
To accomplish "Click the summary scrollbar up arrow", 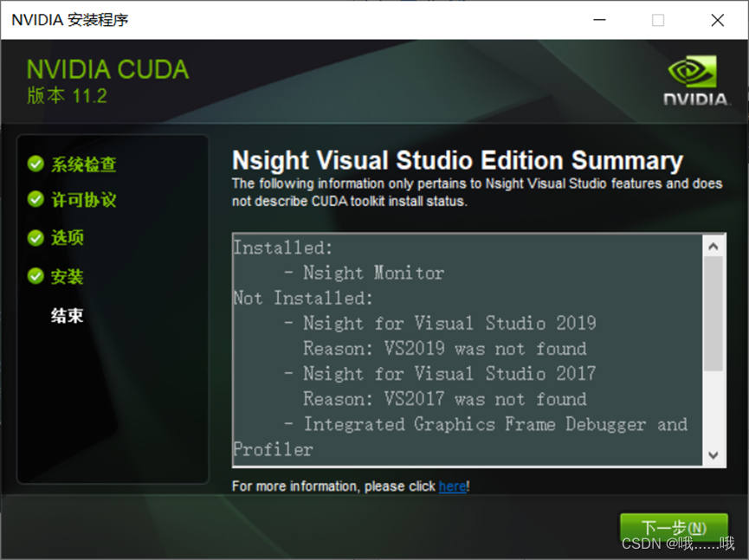I will [x=713, y=247].
